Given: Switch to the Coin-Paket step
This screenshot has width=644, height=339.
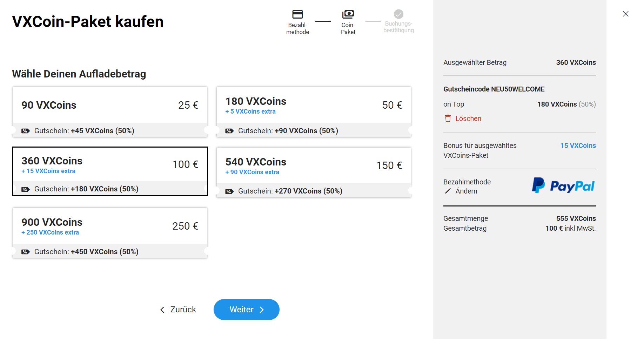Looking at the screenshot, I should [x=348, y=21].
